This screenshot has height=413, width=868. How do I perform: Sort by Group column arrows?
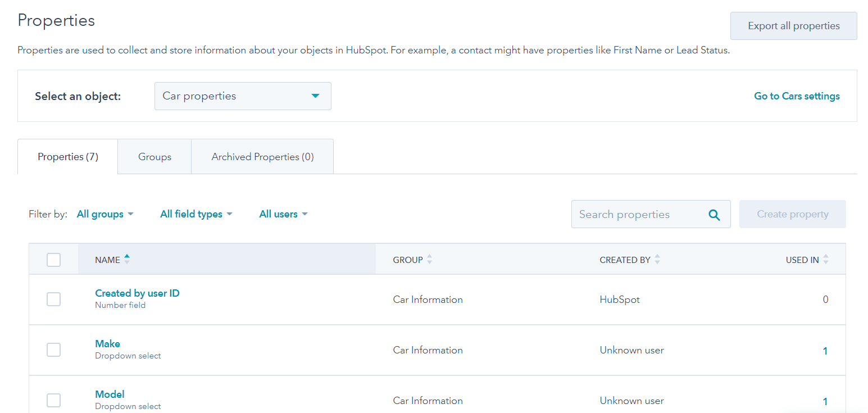429,260
